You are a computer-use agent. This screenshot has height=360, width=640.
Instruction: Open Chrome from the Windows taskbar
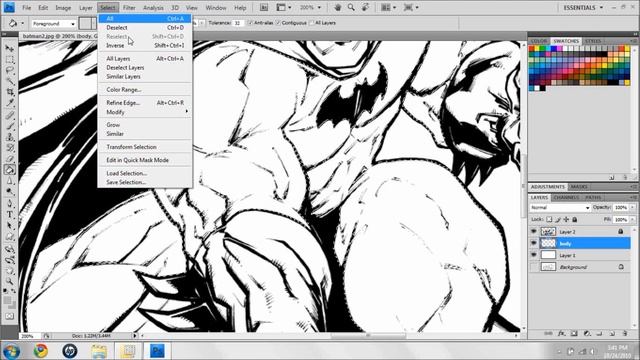click(x=40, y=351)
